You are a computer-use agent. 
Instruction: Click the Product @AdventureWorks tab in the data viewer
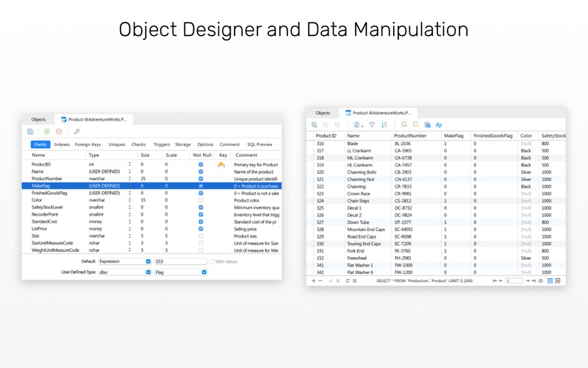point(378,113)
